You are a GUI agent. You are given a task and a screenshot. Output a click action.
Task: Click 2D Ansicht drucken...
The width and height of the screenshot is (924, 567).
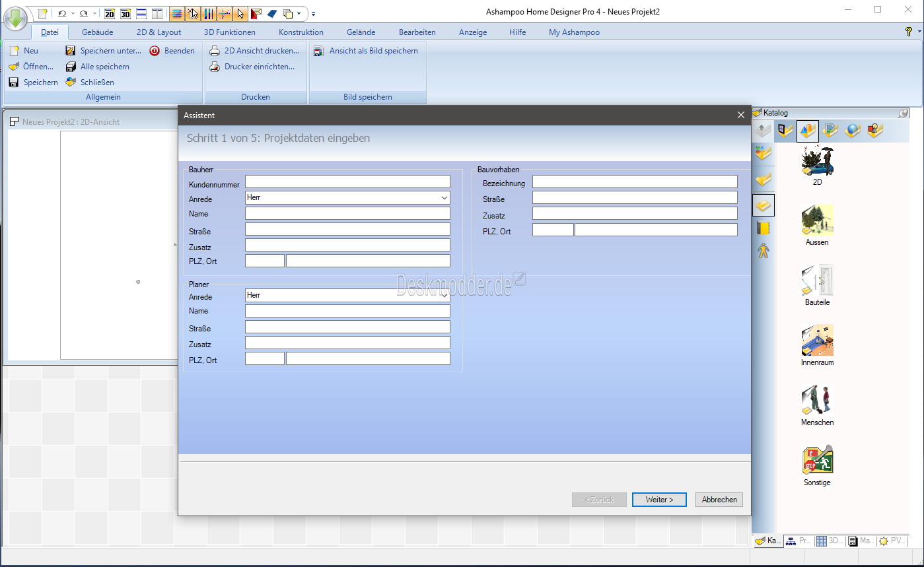click(x=254, y=51)
